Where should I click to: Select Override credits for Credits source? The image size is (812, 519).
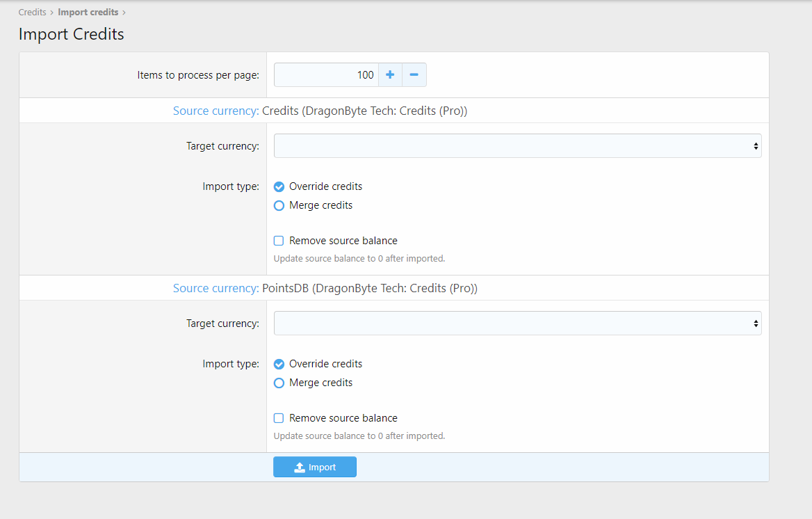279,186
